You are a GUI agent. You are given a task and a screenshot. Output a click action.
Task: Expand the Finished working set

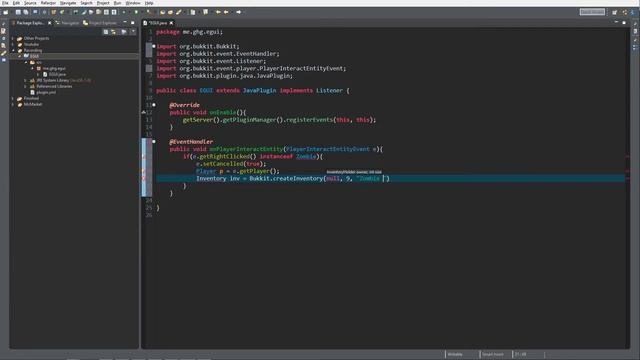click(13, 98)
